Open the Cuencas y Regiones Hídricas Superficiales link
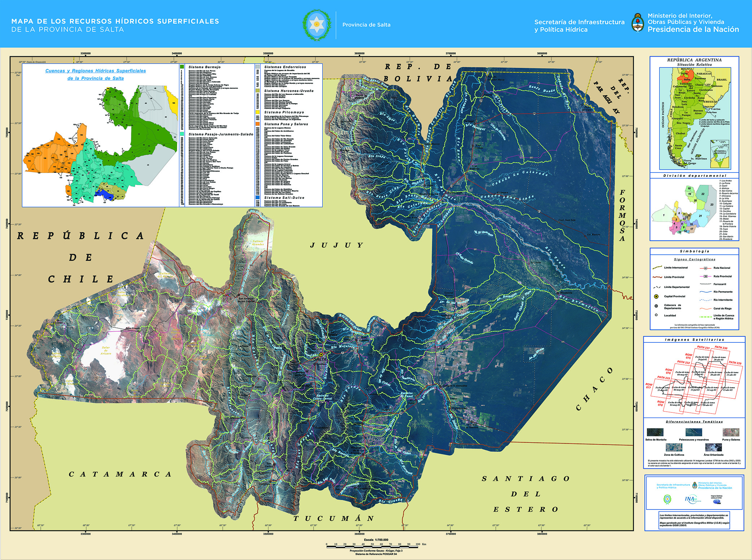 [96, 71]
